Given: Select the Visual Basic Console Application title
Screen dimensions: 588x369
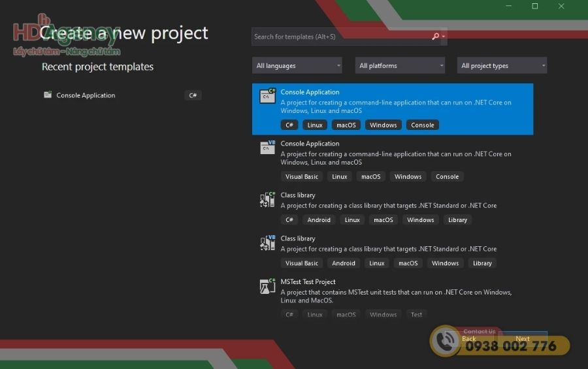Looking at the screenshot, I should click(x=310, y=144).
